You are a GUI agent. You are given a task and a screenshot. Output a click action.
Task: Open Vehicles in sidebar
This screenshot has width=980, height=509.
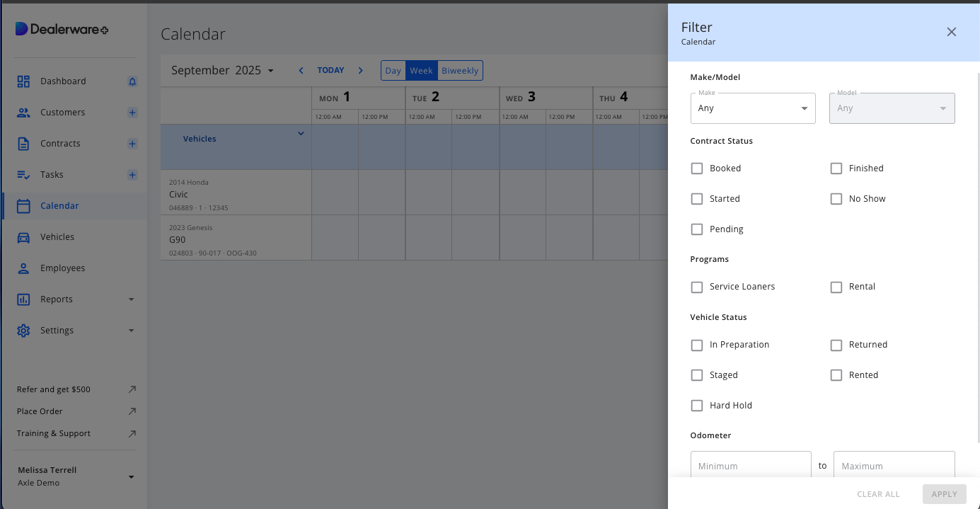pos(57,237)
